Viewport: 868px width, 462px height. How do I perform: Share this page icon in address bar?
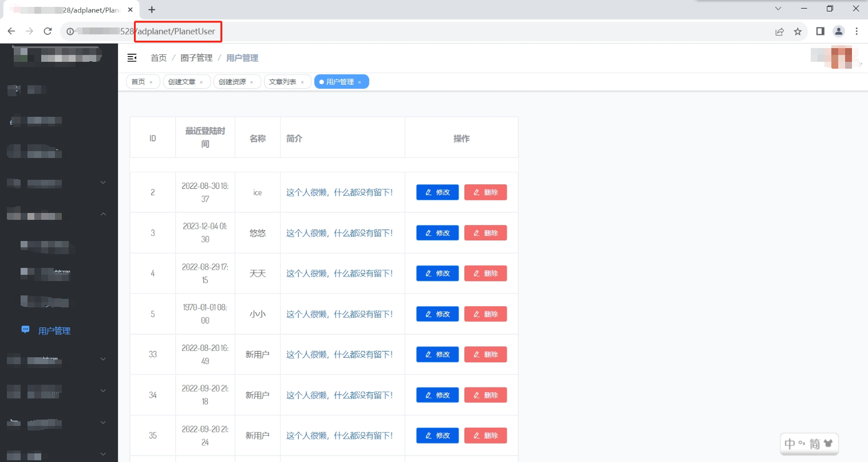coord(779,31)
